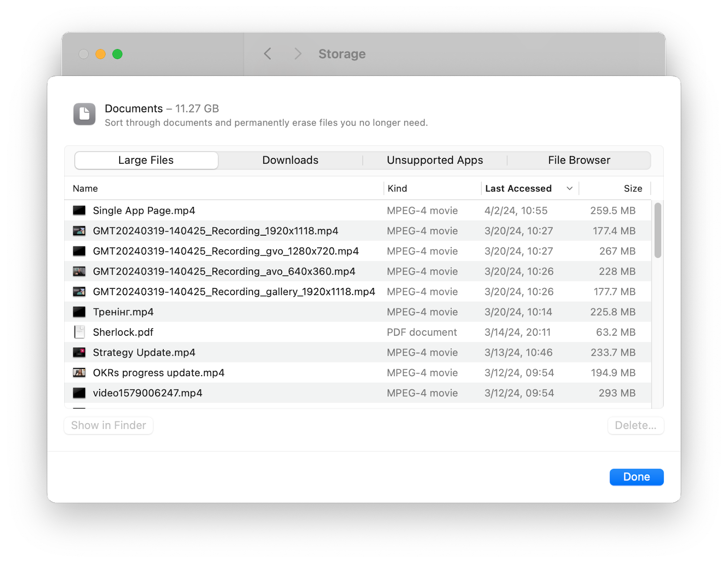Click the GMT Recording_gallery video thumbnail

[x=79, y=292]
